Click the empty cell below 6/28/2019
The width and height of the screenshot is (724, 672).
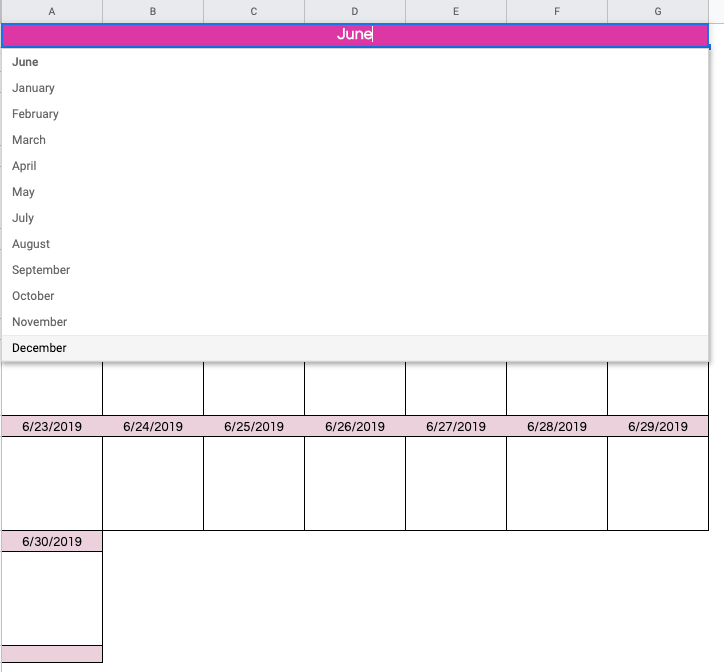(557, 484)
